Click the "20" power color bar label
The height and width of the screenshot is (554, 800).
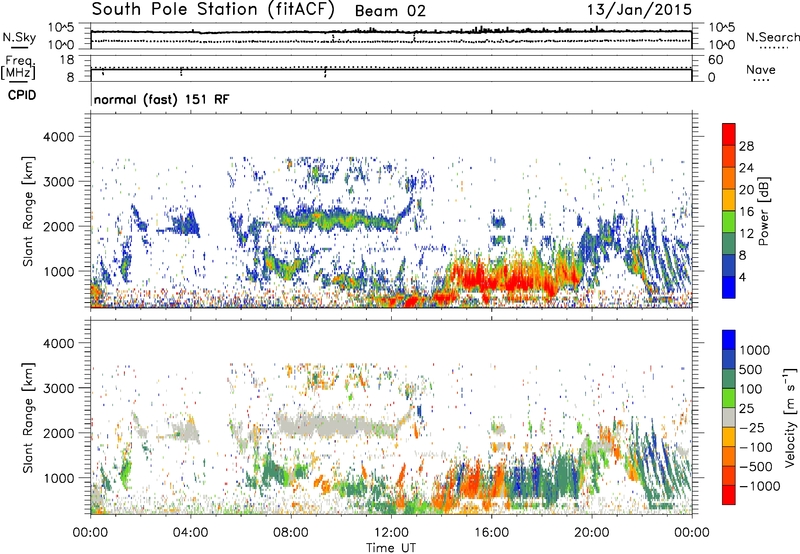tap(746, 190)
